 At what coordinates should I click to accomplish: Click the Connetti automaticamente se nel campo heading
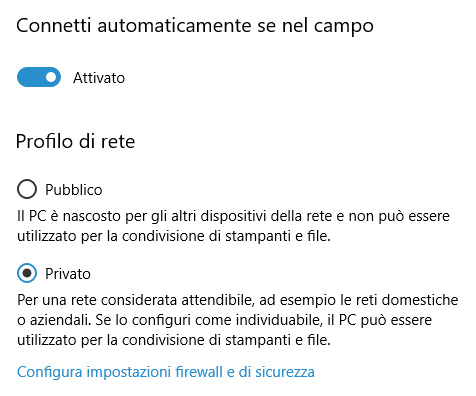(x=195, y=26)
